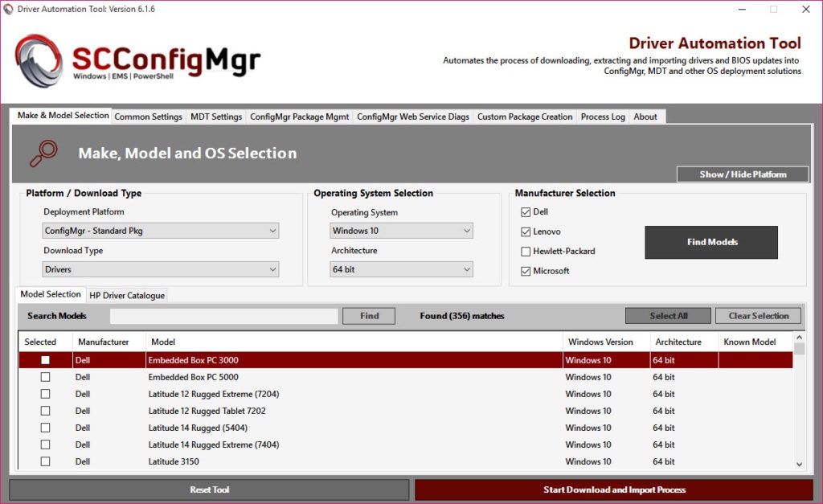Click the Clear Selection button
This screenshot has width=823, height=504.
pyautogui.click(x=759, y=316)
